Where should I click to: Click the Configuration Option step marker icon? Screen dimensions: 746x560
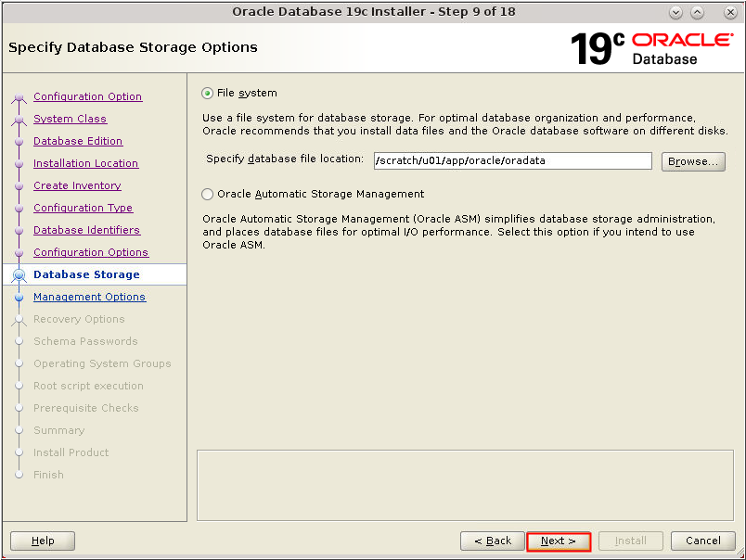click(20, 96)
